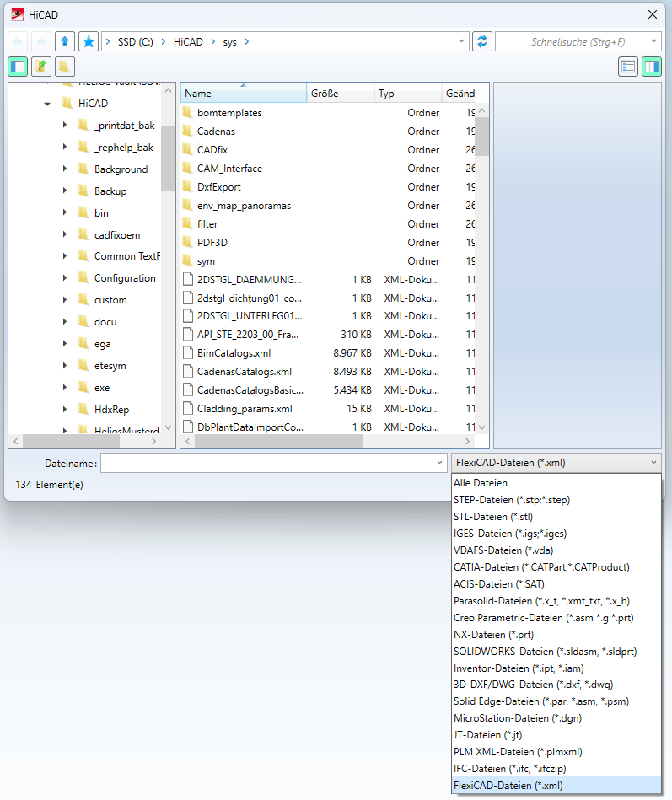
Task: Toggle the navigation tree pane
Action: tap(18, 67)
